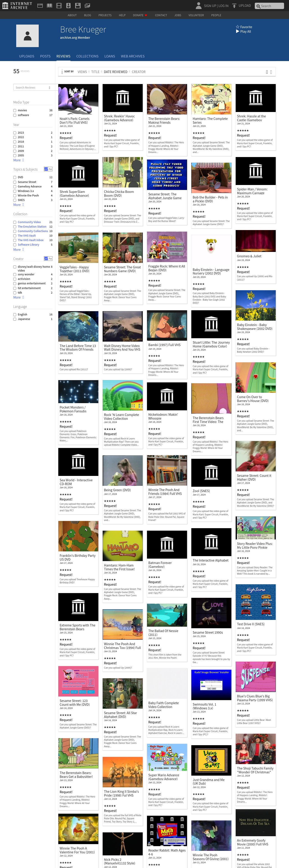Open Gnomeo & Juliet review title
This screenshot has height=868, width=289.
(249, 256)
